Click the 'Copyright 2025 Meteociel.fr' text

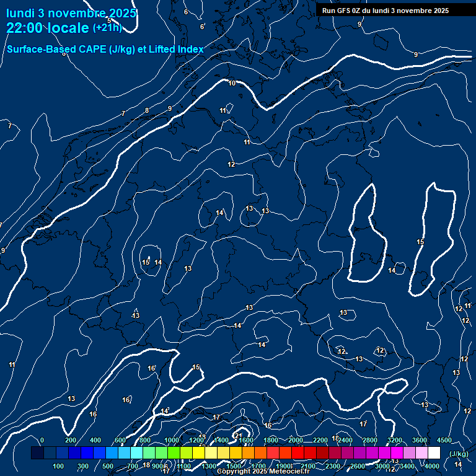tap(263, 471)
